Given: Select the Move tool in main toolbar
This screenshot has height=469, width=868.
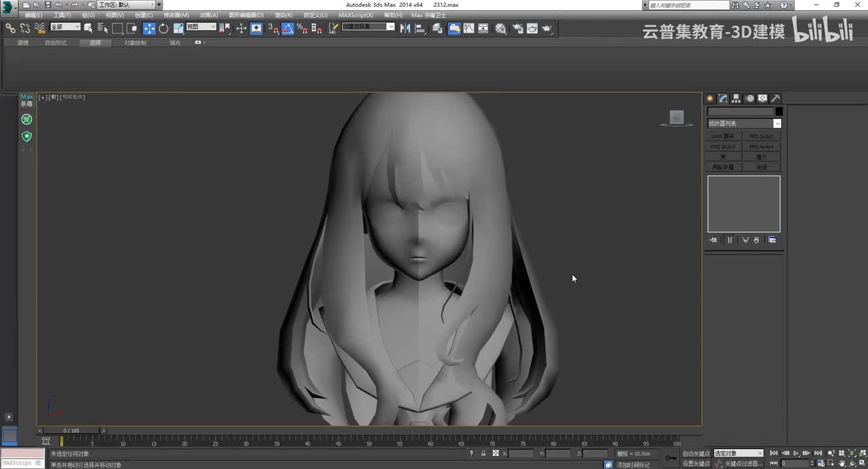Looking at the screenshot, I should [x=149, y=28].
